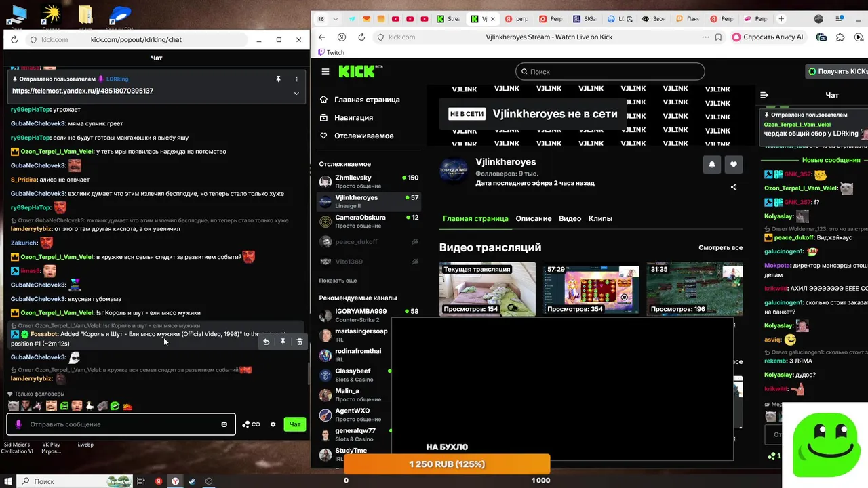The width and height of the screenshot is (868, 488).
Task: Click Получить KICKs button
Action: click(837, 71)
